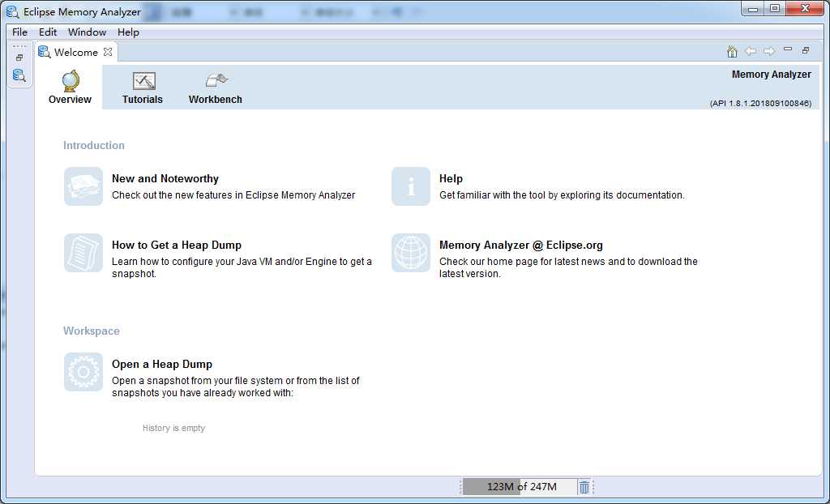Screen dimensions: 830x504
Task: Click the New and Noteworthy icon
Action: tap(83, 186)
